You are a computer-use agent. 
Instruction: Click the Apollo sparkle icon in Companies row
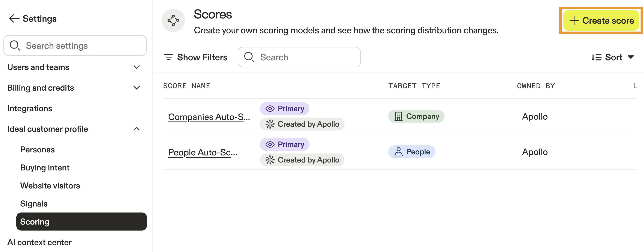coord(270,124)
